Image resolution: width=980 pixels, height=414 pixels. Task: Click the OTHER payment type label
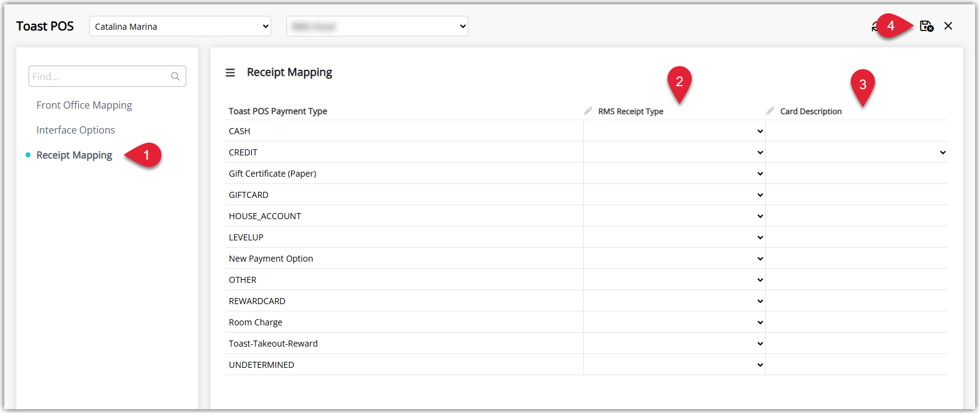pyautogui.click(x=243, y=280)
